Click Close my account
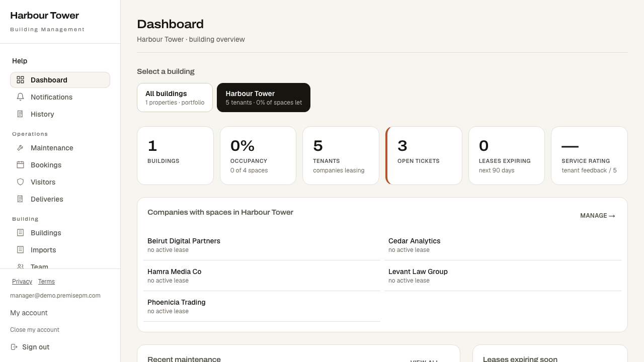Viewport: 644px width, 362px height. pyautogui.click(x=35, y=330)
